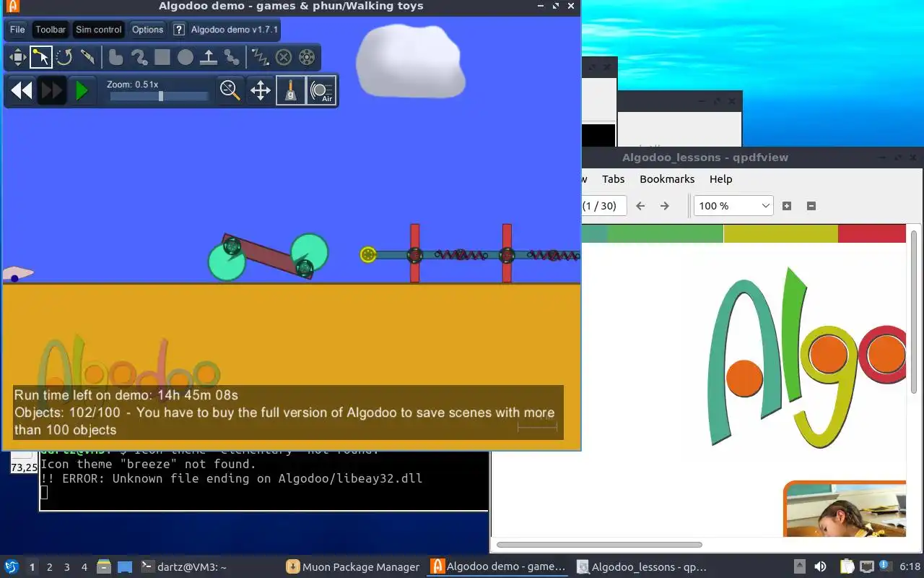924x578 pixels.
Task: Click the volume speaker tray icon
Action: pyautogui.click(x=820, y=567)
